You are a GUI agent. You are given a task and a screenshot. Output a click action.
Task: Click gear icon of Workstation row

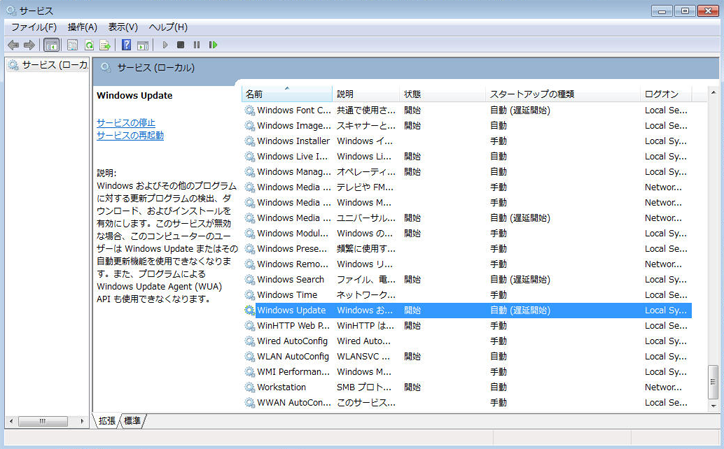tap(250, 387)
